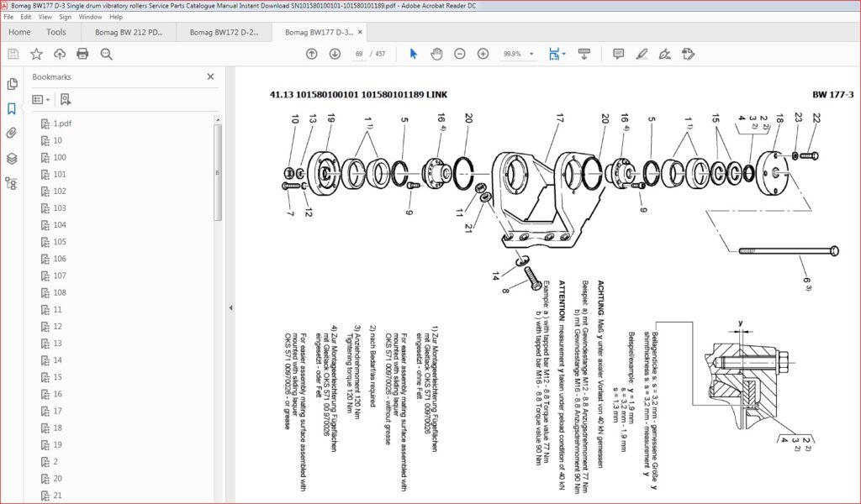Click the Print file icon
Screen dimensions: 861x504
tap(82, 54)
